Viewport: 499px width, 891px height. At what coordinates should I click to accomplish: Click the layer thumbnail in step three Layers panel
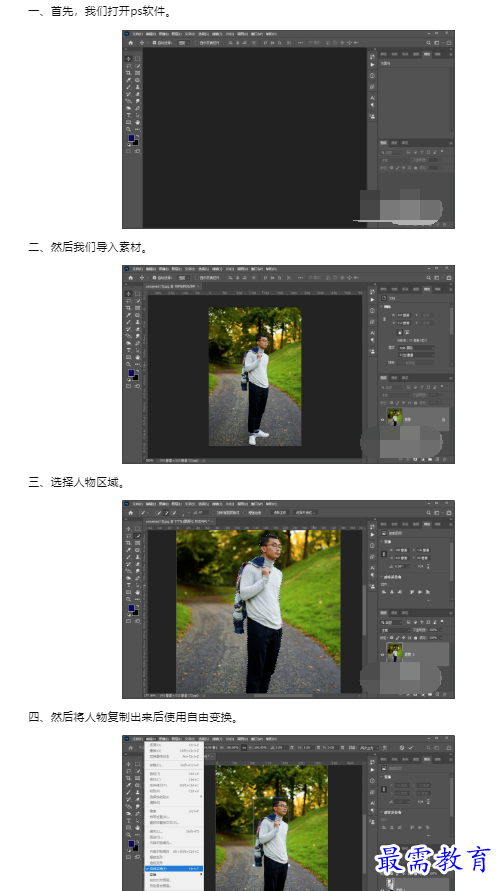[394, 652]
